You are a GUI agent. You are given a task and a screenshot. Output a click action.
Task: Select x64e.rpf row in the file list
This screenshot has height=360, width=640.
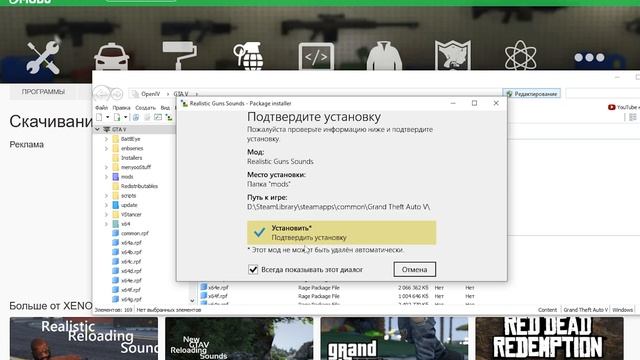pyautogui.click(x=338, y=287)
